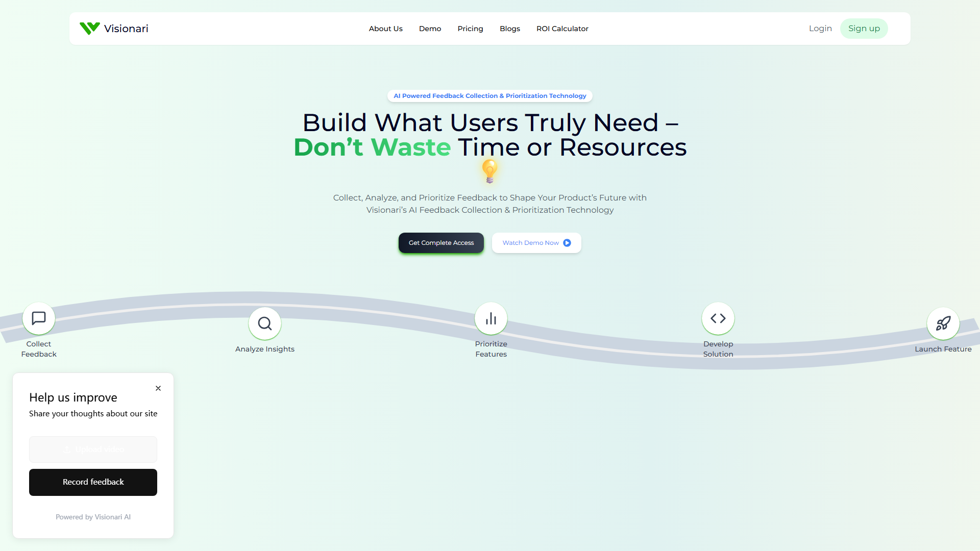Click the Login link

(820, 29)
